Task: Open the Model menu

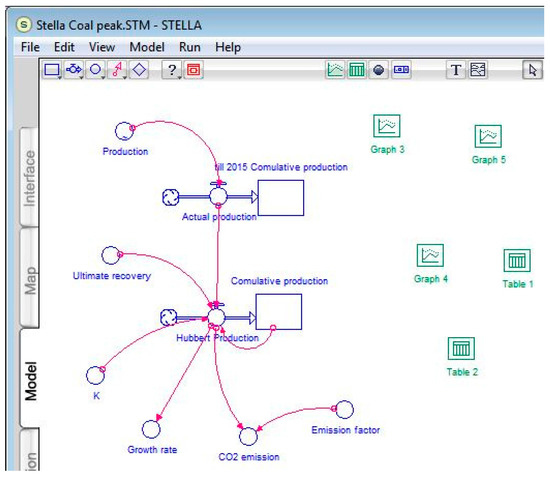Action: click(x=147, y=47)
